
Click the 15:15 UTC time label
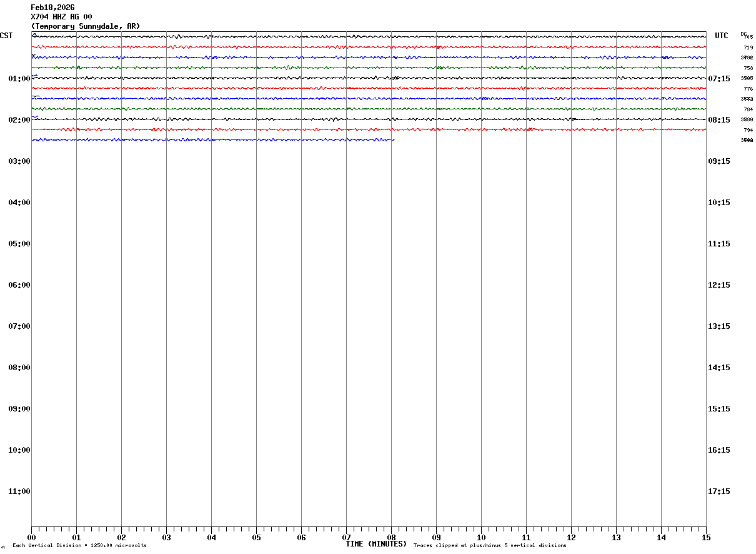point(719,409)
